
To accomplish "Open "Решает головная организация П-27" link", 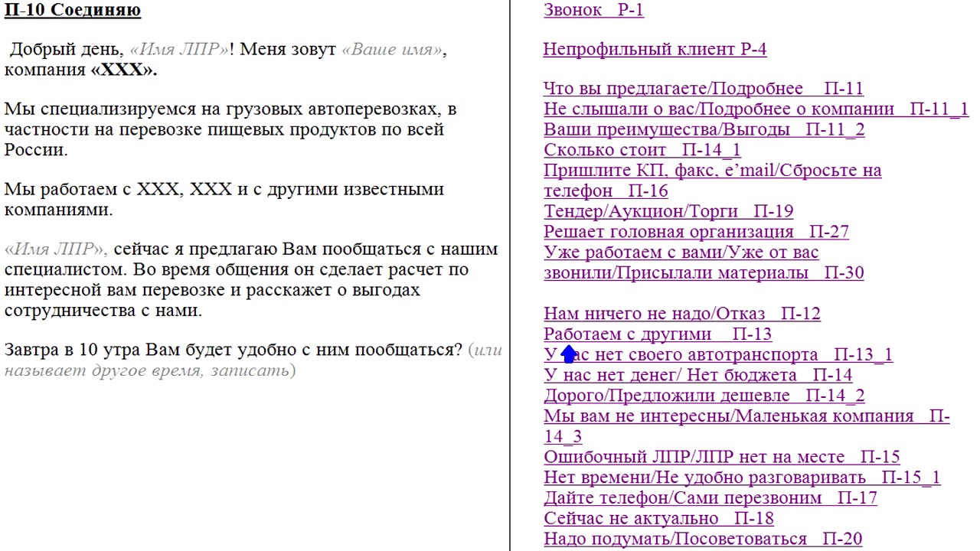I will click(x=696, y=232).
